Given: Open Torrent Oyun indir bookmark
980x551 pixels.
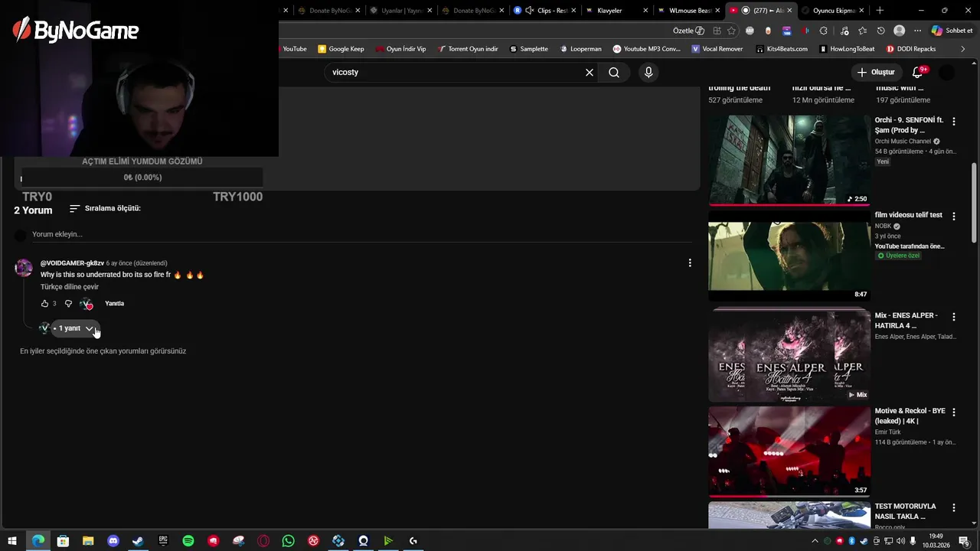Looking at the screenshot, I should 467,49.
